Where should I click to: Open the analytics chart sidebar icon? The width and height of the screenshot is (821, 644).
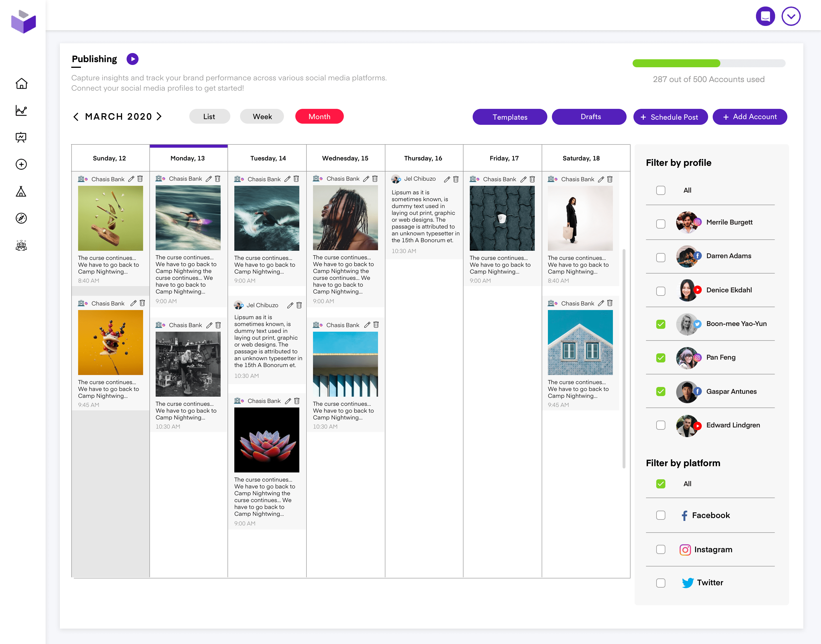[21, 111]
